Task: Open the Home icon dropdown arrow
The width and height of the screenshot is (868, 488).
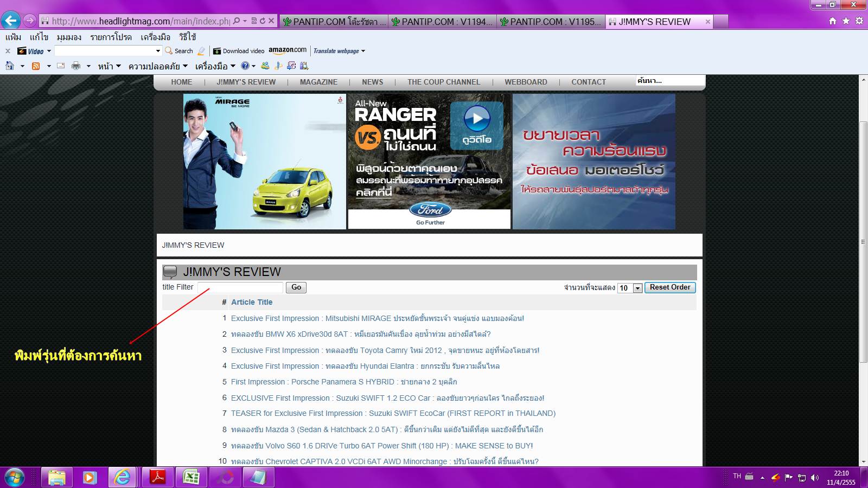Action: [x=22, y=66]
